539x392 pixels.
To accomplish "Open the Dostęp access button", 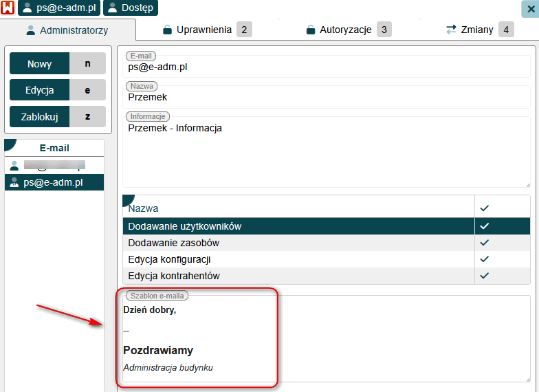I will point(130,8).
